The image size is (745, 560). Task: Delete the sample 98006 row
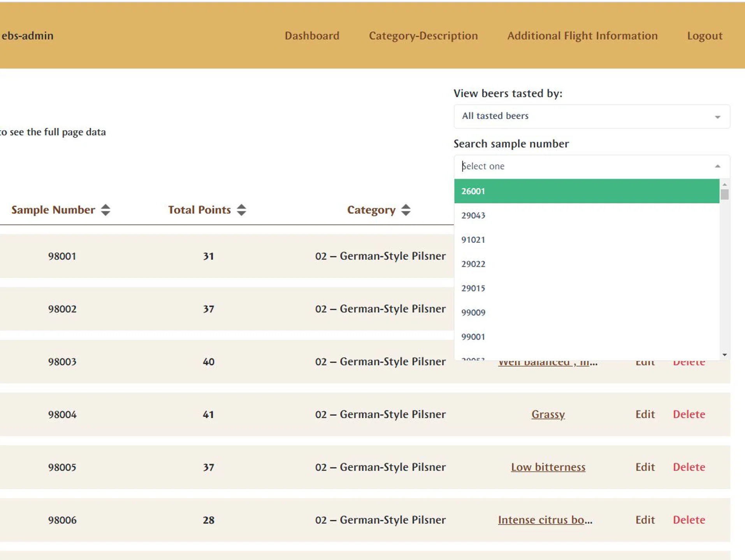(689, 520)
